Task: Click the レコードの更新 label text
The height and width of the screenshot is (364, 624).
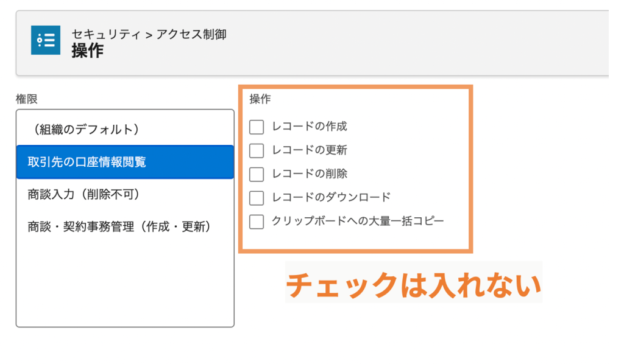Action: click(310, 150)
